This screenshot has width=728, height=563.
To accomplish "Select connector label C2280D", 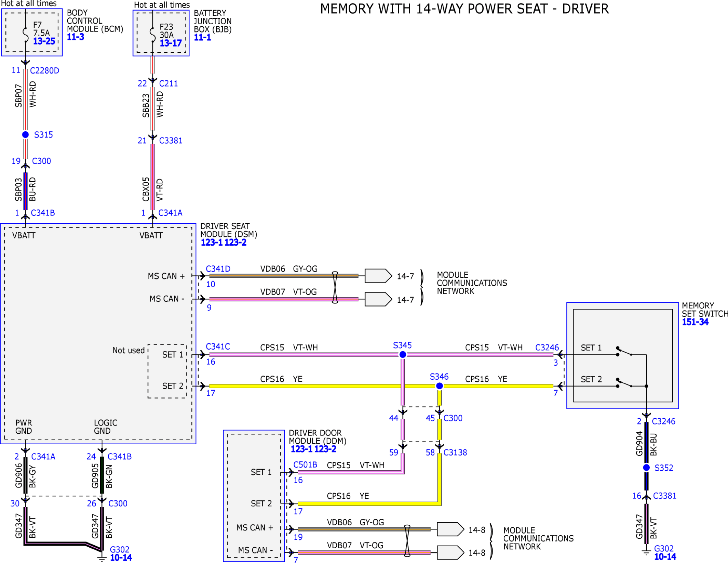I will pyautogui.click(x=44, y=70).
